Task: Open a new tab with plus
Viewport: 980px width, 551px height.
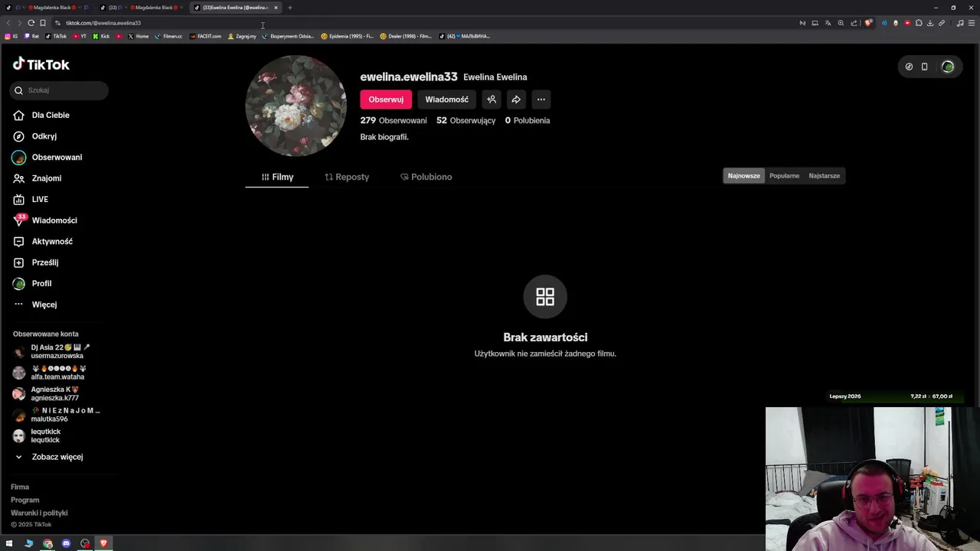Action: tap(290, 8)
